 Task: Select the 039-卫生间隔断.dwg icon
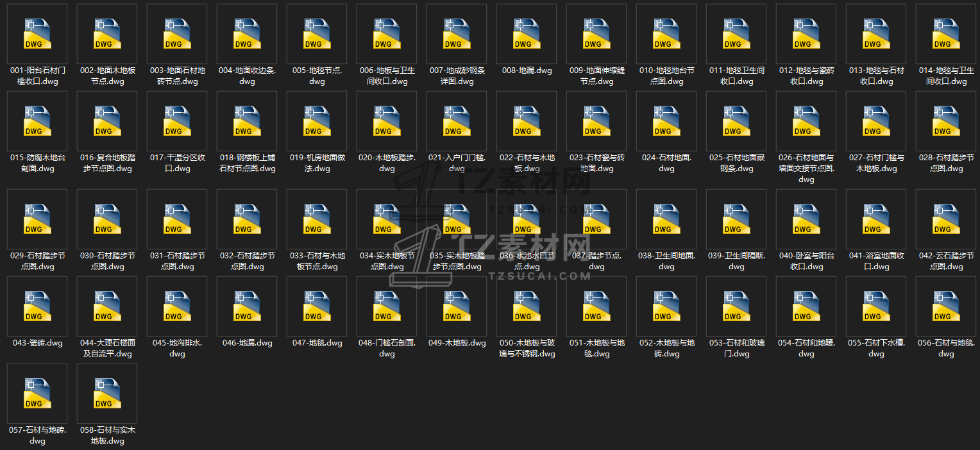pos(736,219)
